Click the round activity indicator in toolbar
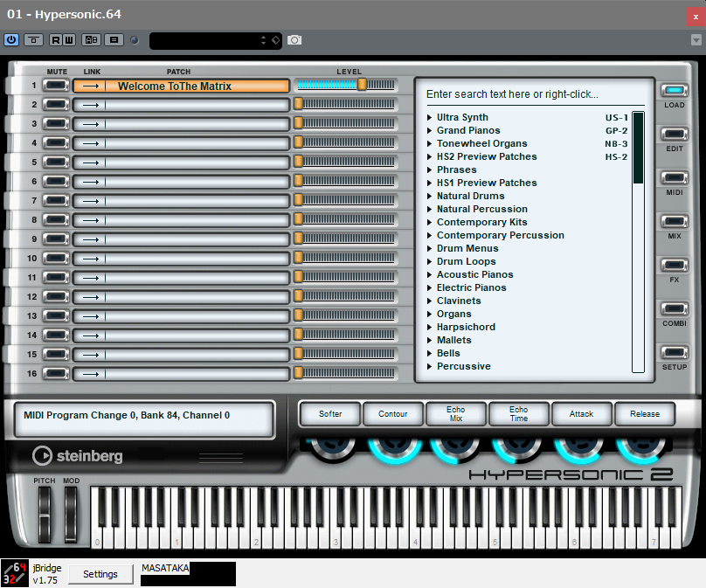 (x=135, y=40)
